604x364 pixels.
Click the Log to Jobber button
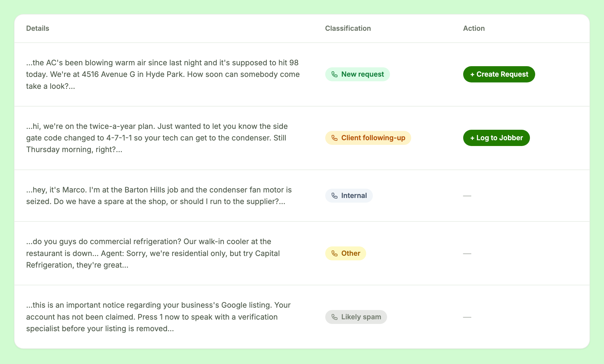496,138
